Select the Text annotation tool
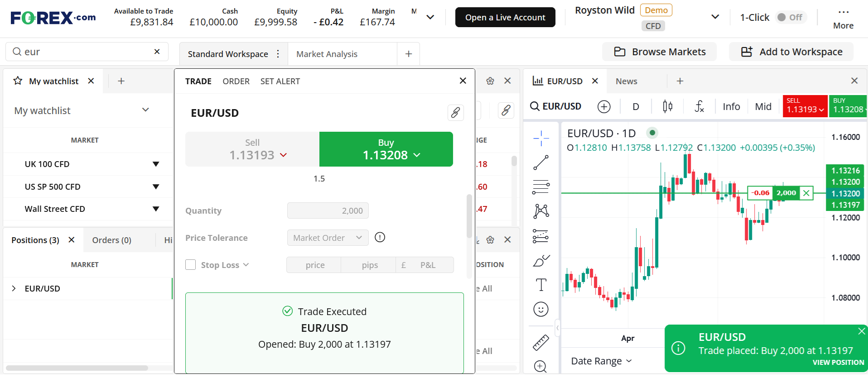868x378 pixels. [x=541, y=285]
